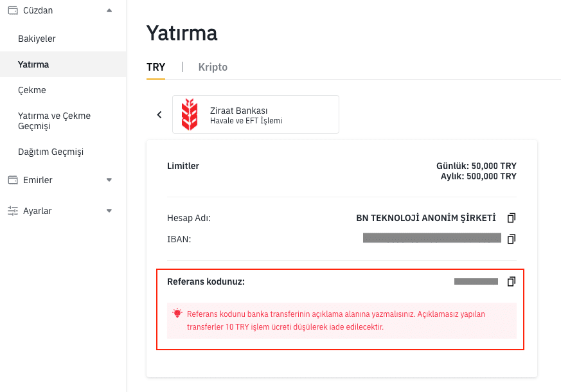
Task: Select the Yatırma sidebar item
Action: [x=33, y=64]
